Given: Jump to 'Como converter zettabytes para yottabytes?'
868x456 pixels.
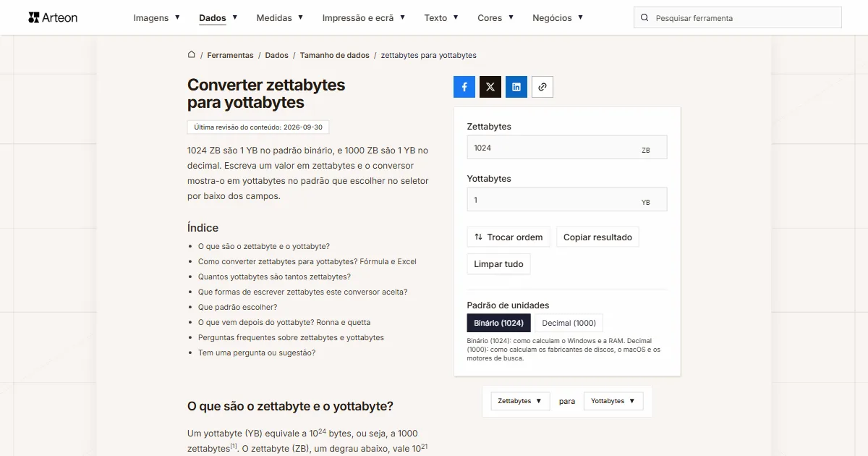Looking at the screenshot, I should click(307, 262).
